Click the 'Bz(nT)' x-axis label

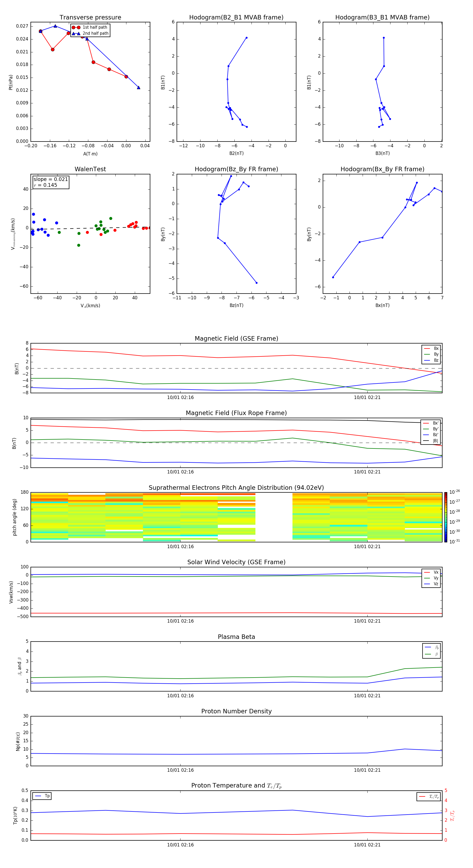[236, 305]
